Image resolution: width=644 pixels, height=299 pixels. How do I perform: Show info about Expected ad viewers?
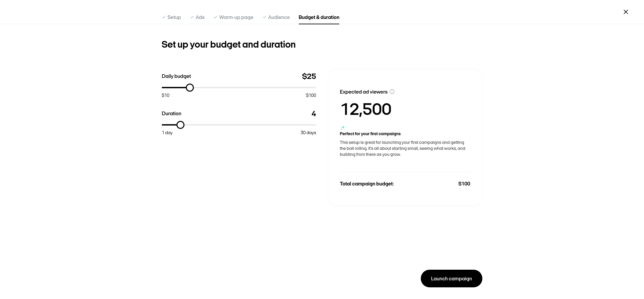point(392,92)
